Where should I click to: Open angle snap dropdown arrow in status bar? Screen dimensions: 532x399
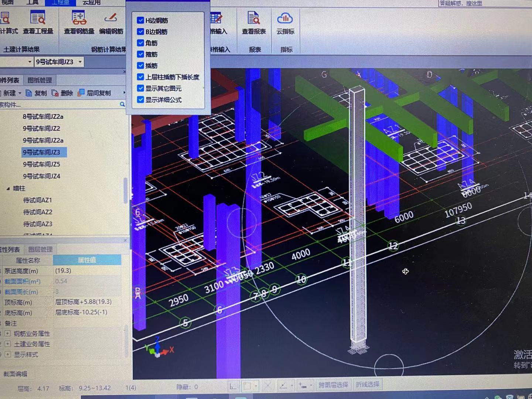(x=292, y=386)
